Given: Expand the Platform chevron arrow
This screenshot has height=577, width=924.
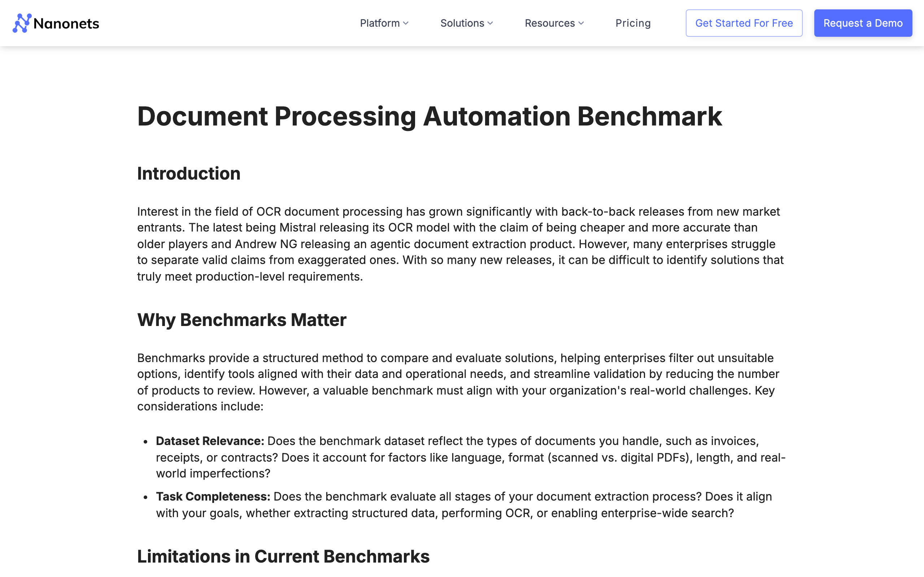Looking at the screenshot, I should coord(406,23).
